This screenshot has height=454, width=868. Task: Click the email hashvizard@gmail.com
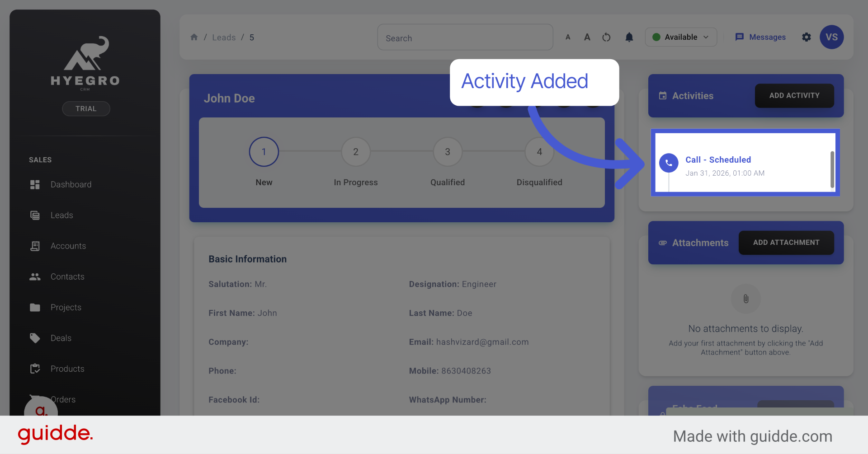482,342
